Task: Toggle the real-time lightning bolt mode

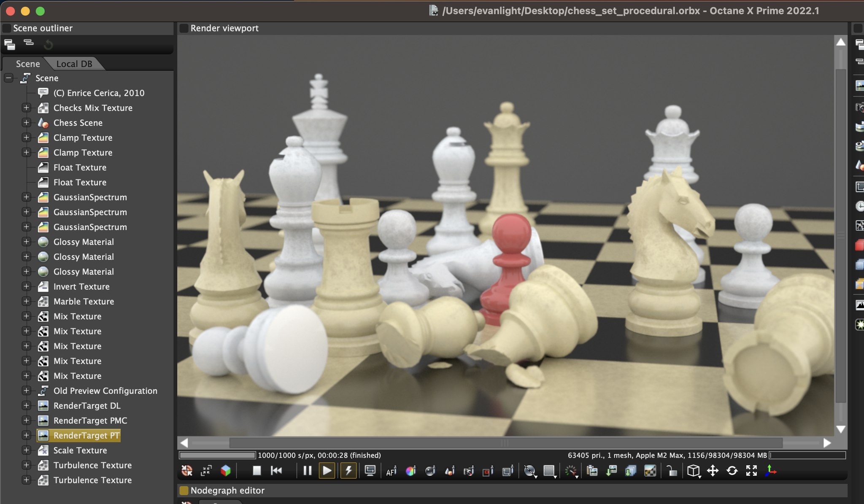Action: click(348, 471)
